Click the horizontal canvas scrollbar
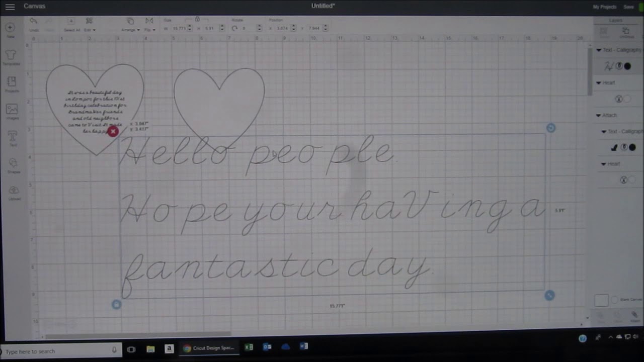Viewport: 644px width, 362px height. click(138, 334)
